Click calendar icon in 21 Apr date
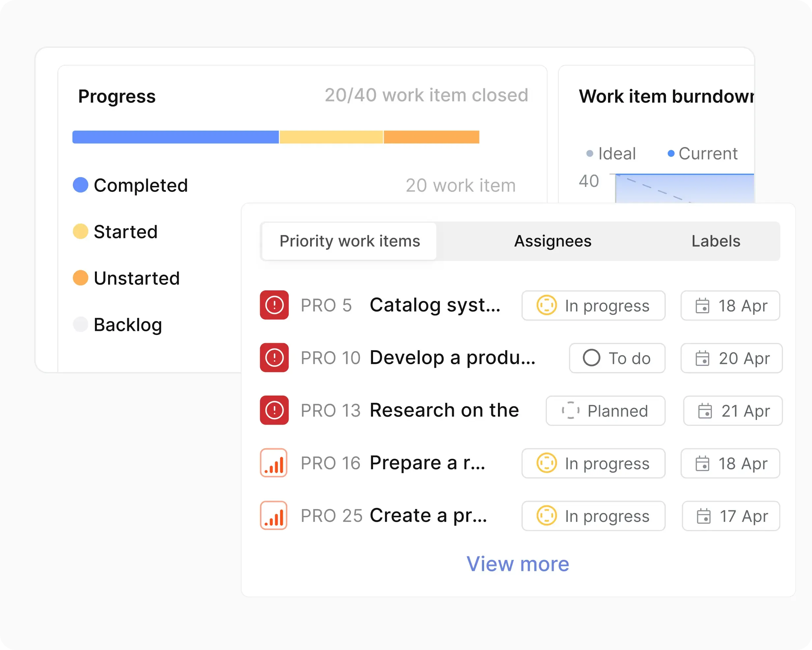 click(x=705, y=411)
